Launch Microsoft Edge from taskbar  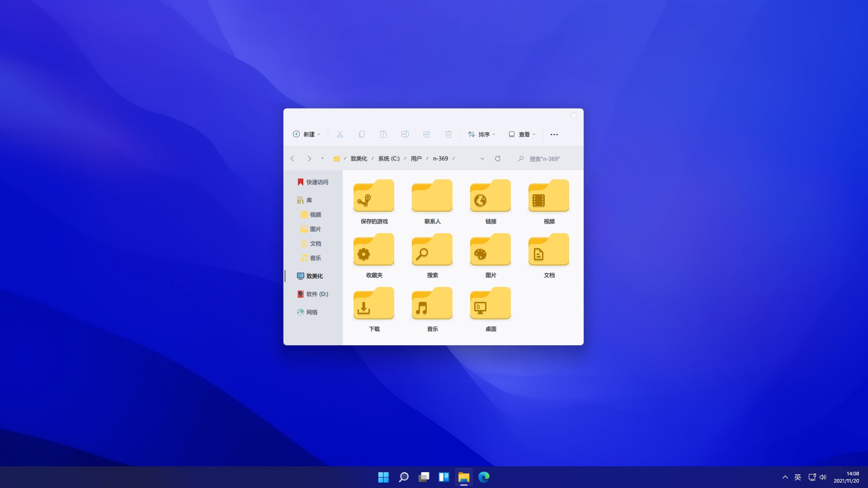484,477
